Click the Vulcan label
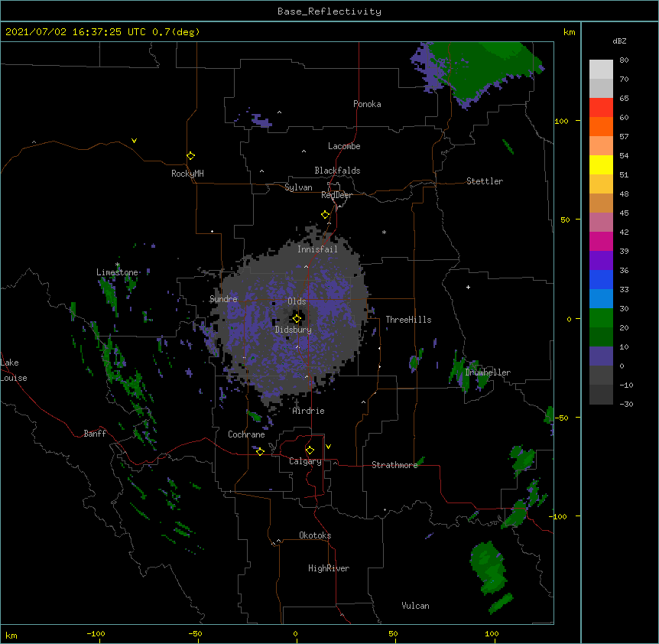Viewport: 659px width, 644px height. pyautogui.click(x=415, y=606)
